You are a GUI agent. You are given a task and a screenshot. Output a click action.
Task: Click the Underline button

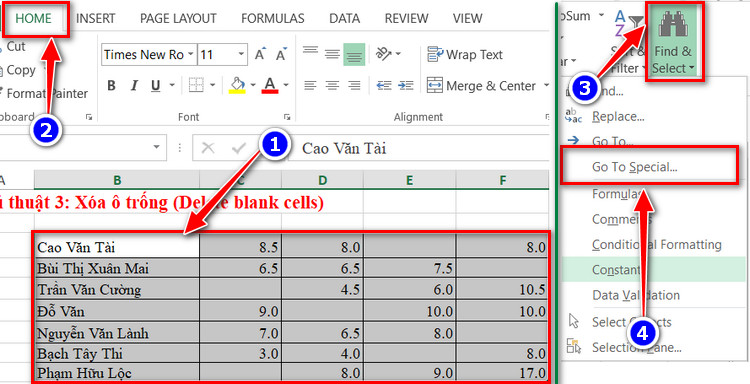click(x=155, y=86)
